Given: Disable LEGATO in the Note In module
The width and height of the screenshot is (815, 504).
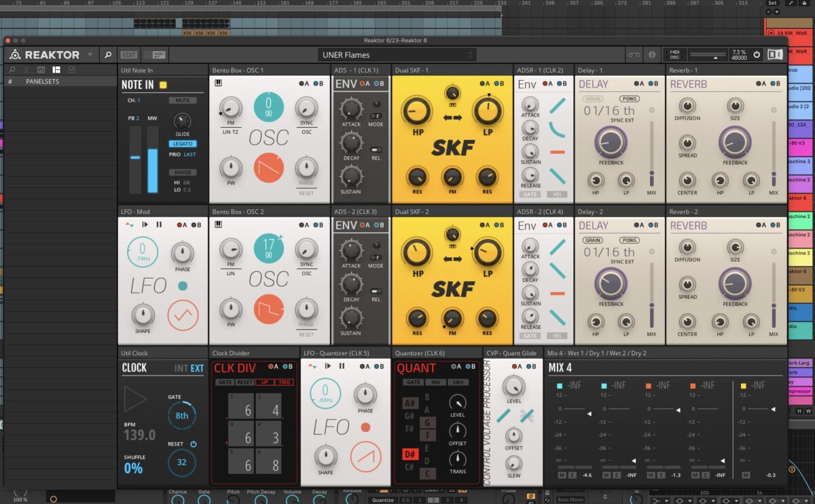Looking at the screenshot, I should [183, 144].
